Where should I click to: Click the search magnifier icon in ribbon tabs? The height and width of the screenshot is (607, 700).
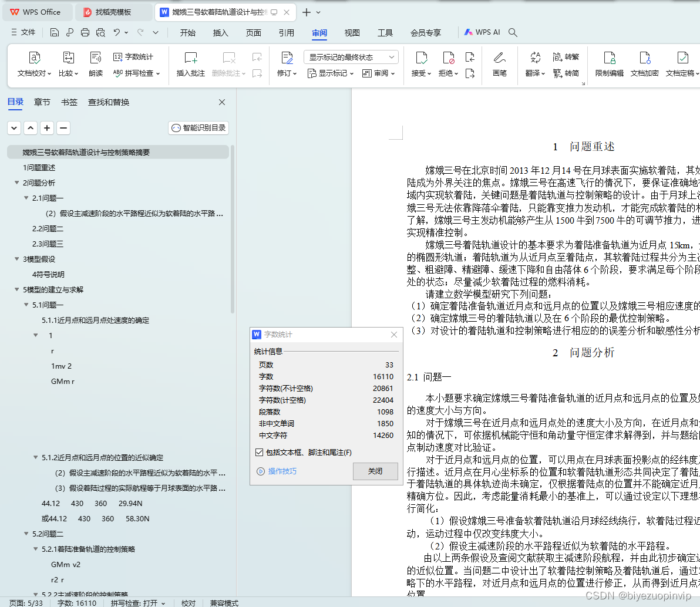(513, 32)
